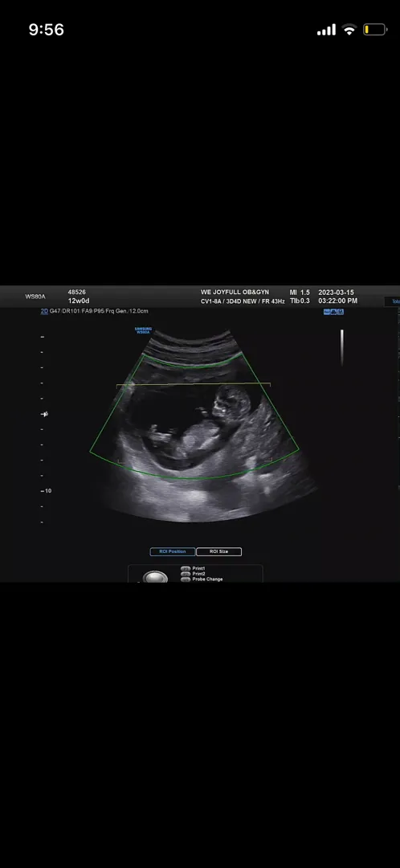Image resolution: width=400 pixels, height=868 pixels.
Task: Tap the battery status icon
Action: click(x=374, y=30)
